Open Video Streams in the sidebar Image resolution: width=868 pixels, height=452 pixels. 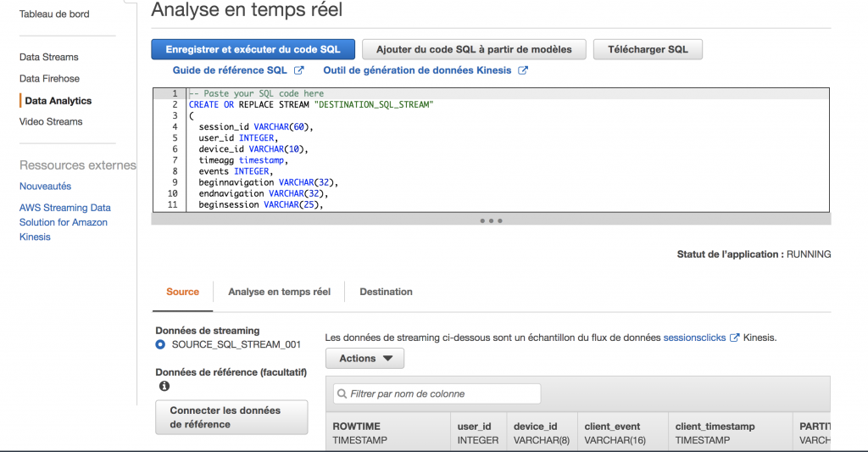pyautogui.click(x=51, y=122)
